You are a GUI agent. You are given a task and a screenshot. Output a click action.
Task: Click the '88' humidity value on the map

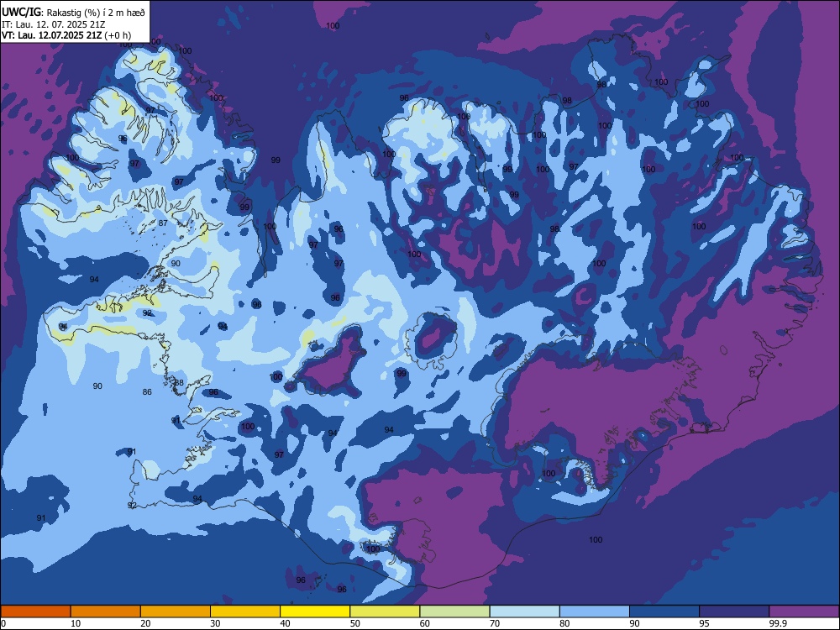tap(180, 382)
